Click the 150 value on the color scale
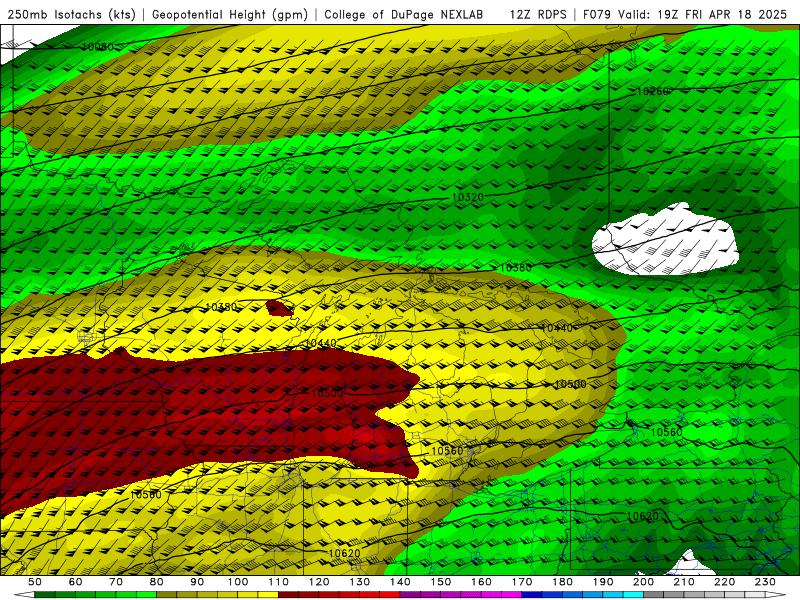The height and width of the screenshot is (600, 800). tap(440, 582)
